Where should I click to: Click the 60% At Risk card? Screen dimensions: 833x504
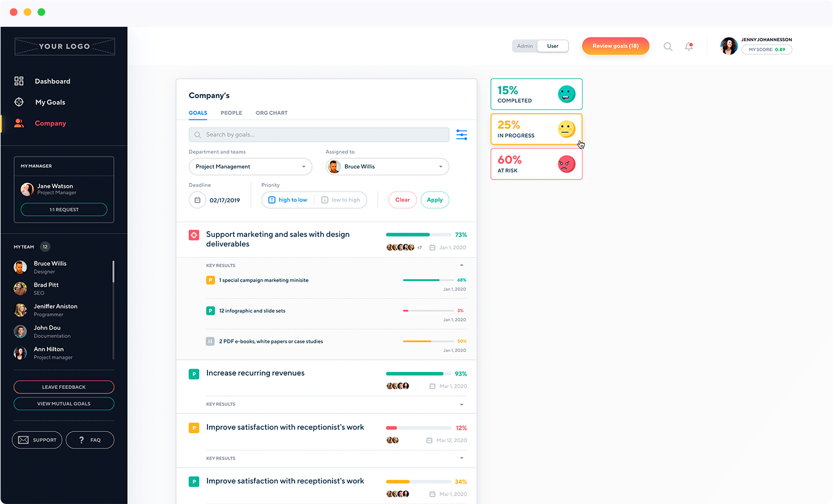tap(536, 164)
